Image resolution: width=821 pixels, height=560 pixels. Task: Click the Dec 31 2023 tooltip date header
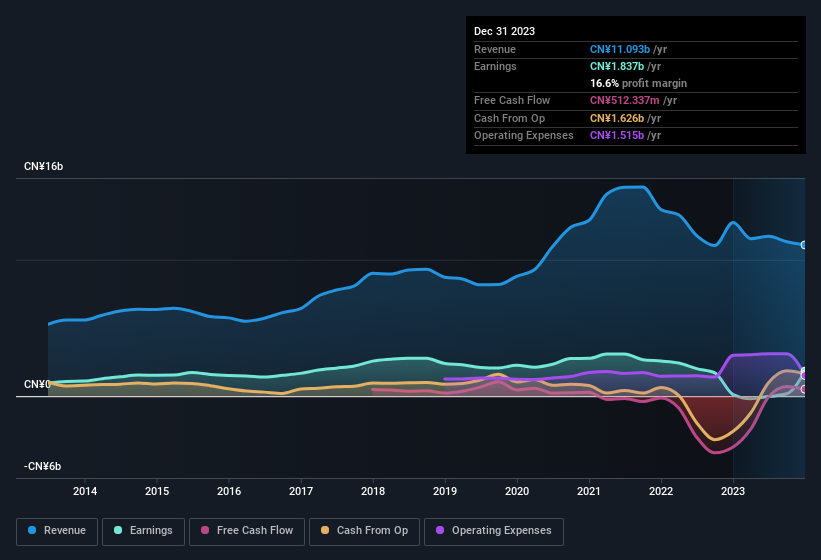pyautogui.click(x=504, y=31)
